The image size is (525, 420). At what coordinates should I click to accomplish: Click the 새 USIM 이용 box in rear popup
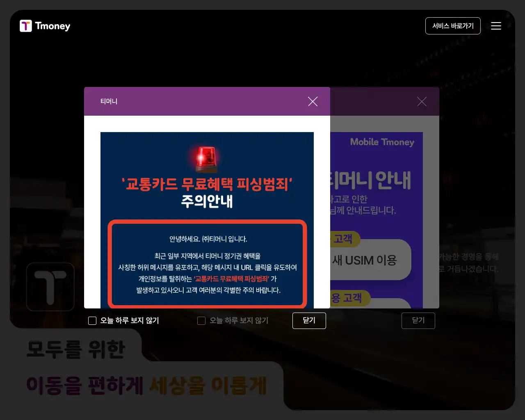(370, 260)
